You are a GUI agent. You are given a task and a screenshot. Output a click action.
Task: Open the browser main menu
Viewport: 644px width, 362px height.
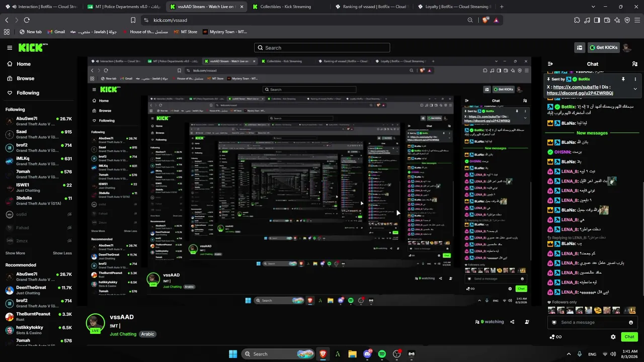[x=637, y=20]
